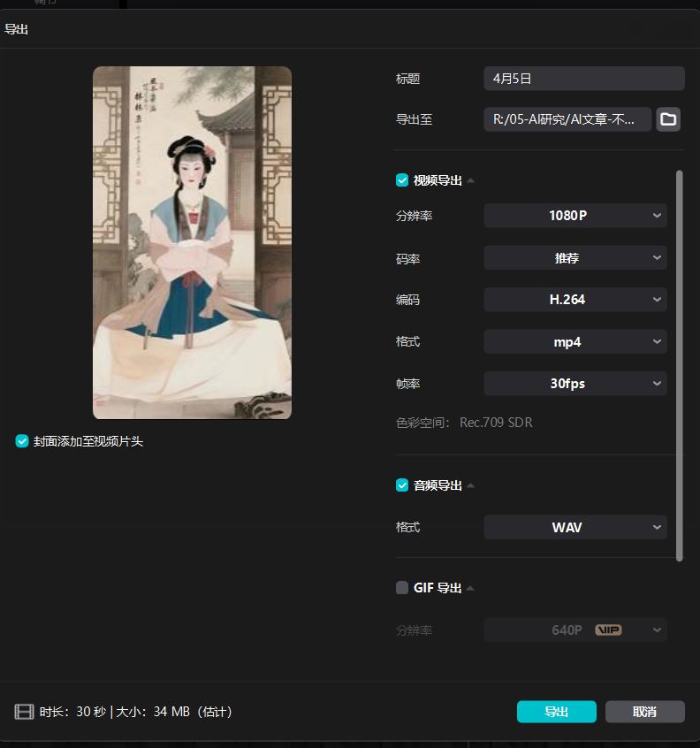Click the 大小：34 MB（估计） text
This screenshot has height=748, width=700.
[x=174, y=712]
